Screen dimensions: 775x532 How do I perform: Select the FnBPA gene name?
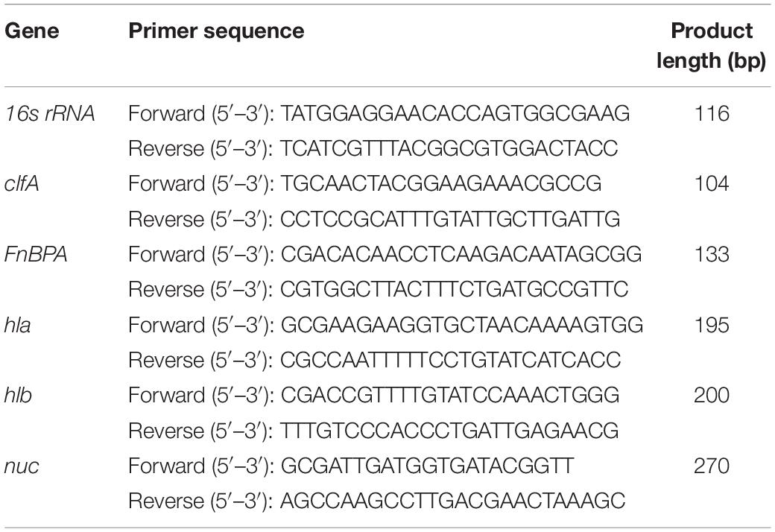[x=36, y=255]
